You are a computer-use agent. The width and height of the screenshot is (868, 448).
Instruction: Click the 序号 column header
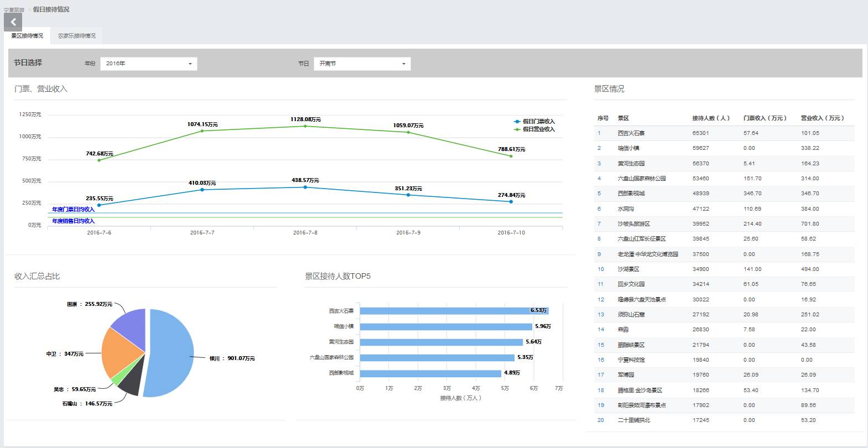click(x=602, y=118)
